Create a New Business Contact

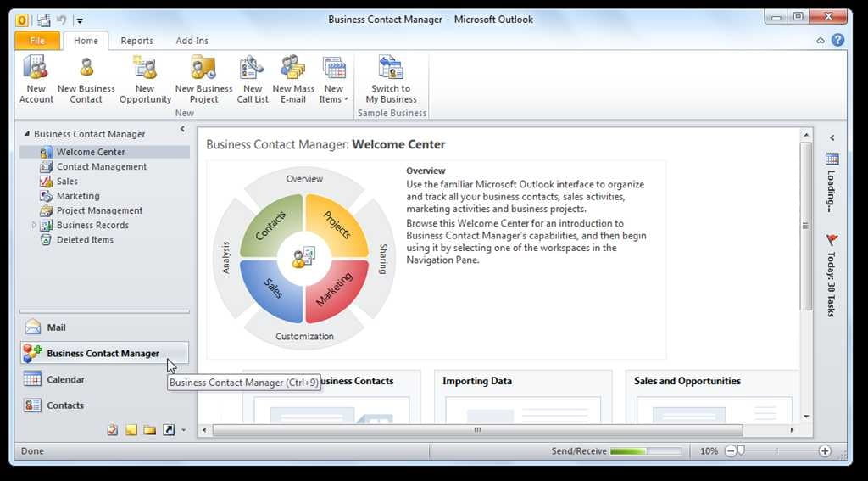86,79
